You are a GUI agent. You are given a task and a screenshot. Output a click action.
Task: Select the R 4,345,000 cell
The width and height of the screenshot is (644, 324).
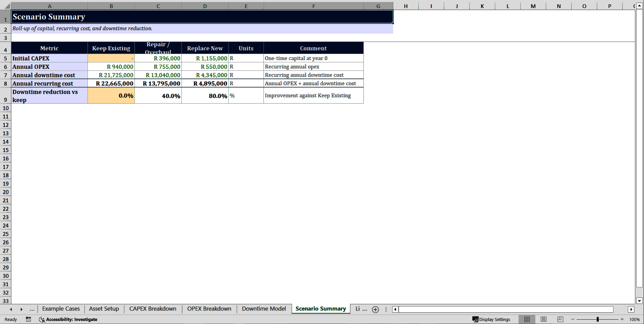pyautogui.click(x=205, y=75)
